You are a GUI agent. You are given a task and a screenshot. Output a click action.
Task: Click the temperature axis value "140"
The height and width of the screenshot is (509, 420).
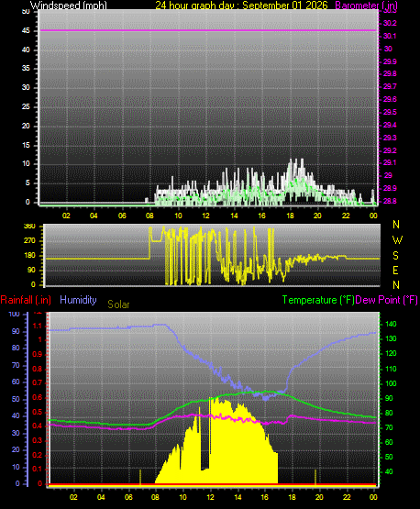[391, 324]
